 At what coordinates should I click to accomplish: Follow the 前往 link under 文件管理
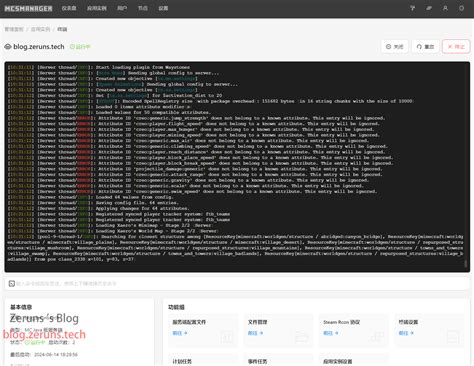tap(255, 333)
